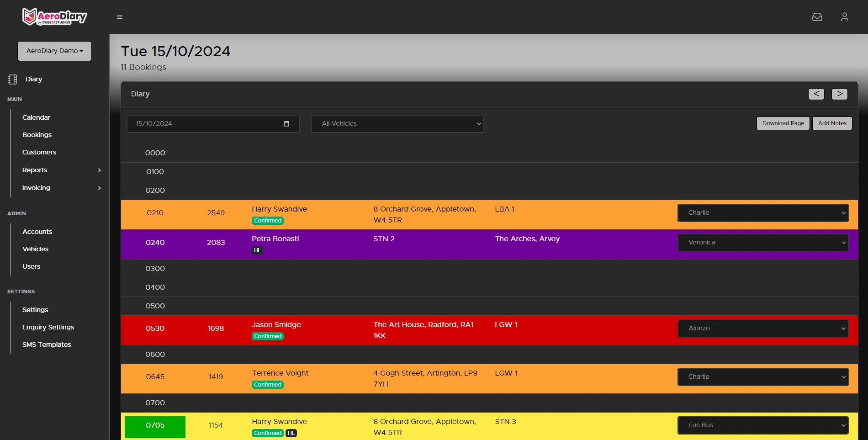The width and height of the screenshot is (868, 440).
Task: Select the Diary icon in the sidebar
Action: click(x=12, y=79)
